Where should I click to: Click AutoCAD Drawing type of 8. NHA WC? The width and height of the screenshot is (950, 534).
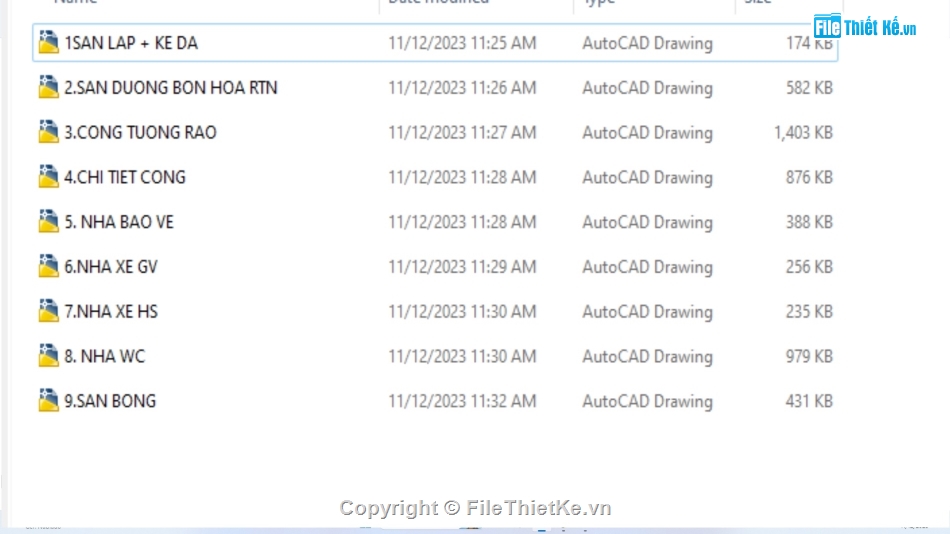pyautogui.click(x=647, y=356)
